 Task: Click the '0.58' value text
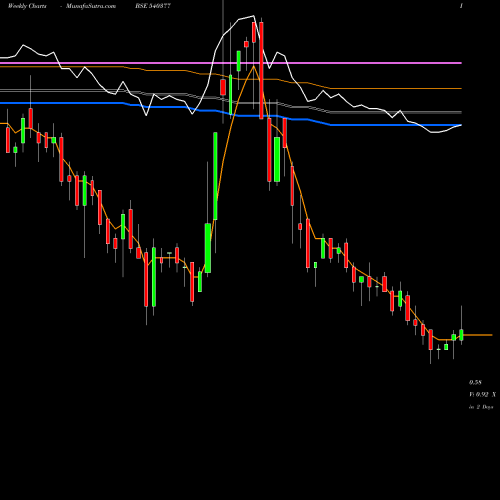pyautogui.click(x=475, y=382)
